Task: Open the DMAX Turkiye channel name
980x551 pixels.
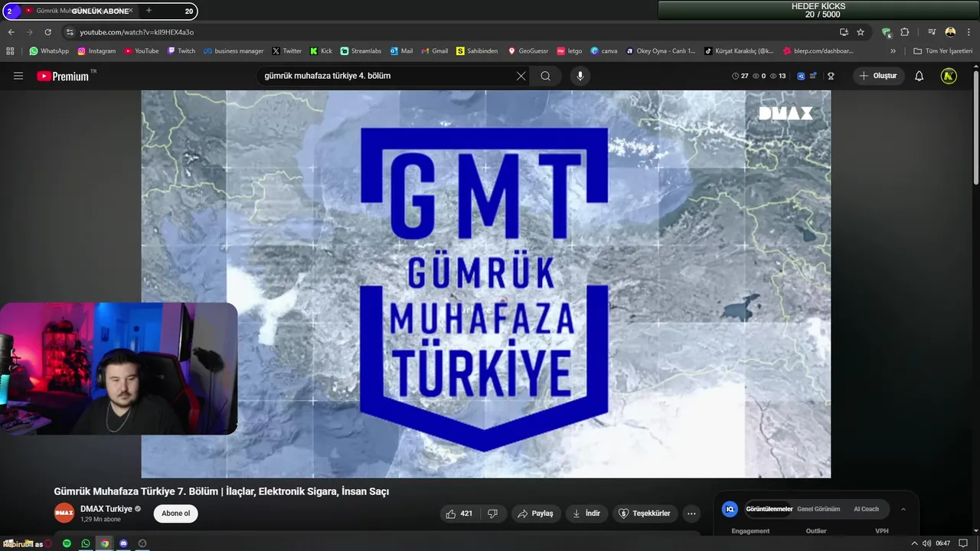Action: [106, 509]
